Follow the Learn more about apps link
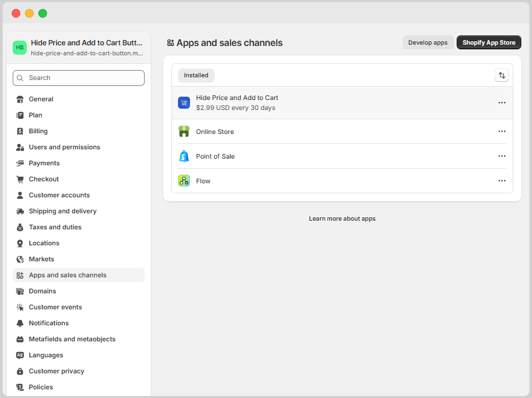532x398 pixels. point(342,219)
